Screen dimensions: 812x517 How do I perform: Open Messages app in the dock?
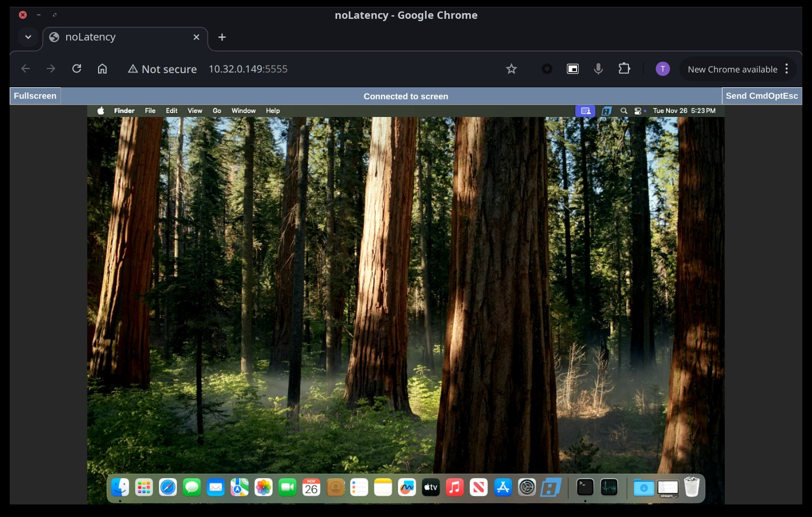point(192,487)
